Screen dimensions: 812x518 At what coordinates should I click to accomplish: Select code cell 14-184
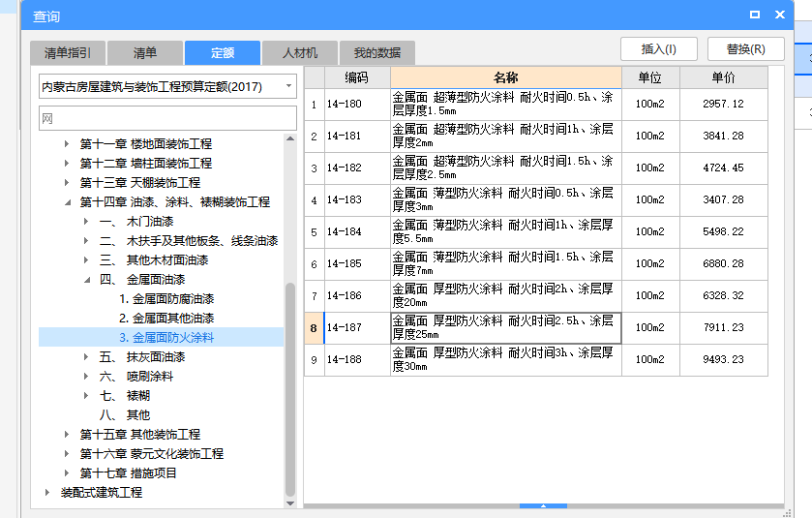pyautogui.click(x=357, y=232)
